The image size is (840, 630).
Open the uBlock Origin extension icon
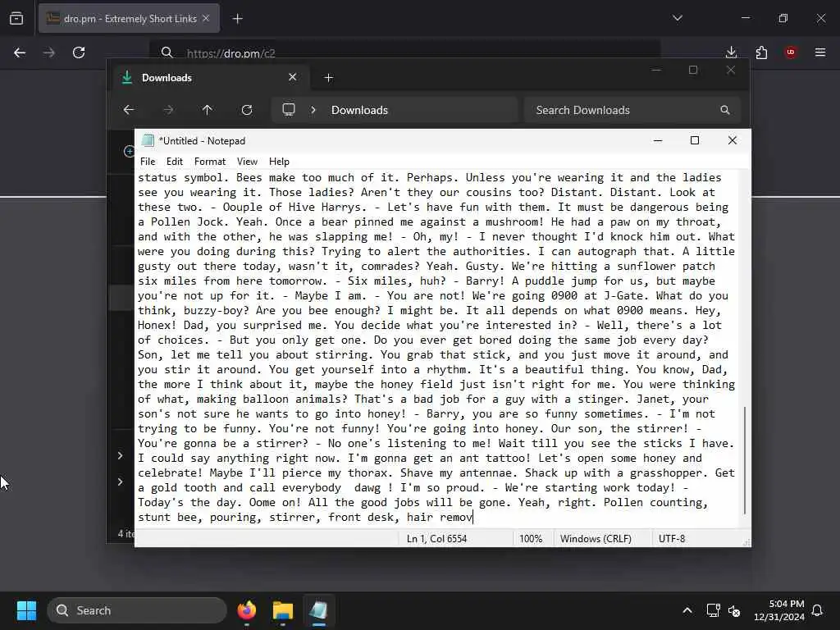click(791, 52)
